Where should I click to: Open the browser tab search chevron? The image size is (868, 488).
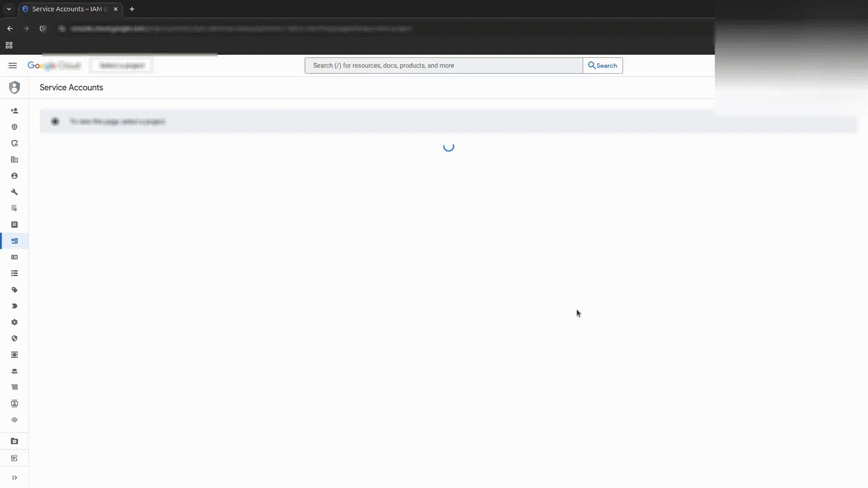(x=9, y=9)
